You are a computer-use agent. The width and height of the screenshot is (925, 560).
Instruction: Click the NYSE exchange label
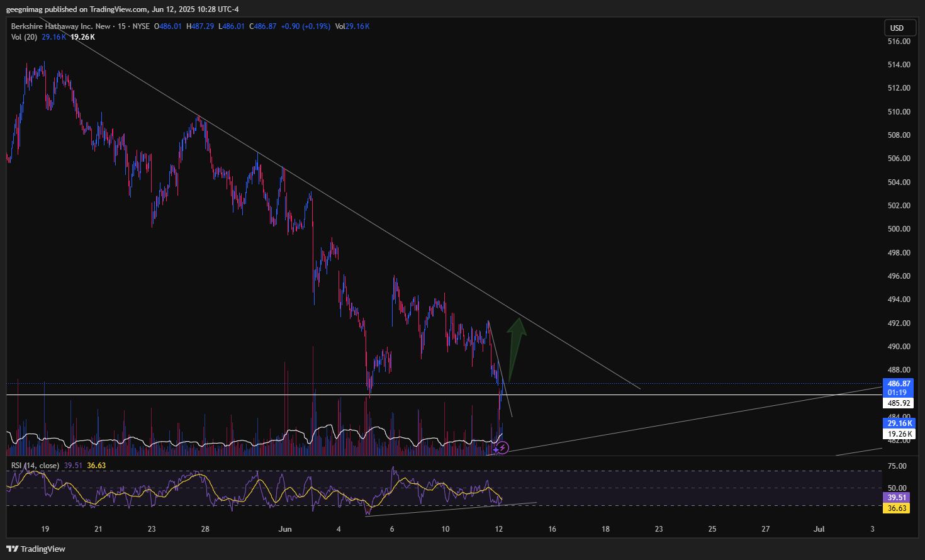[x=141, y=26]
